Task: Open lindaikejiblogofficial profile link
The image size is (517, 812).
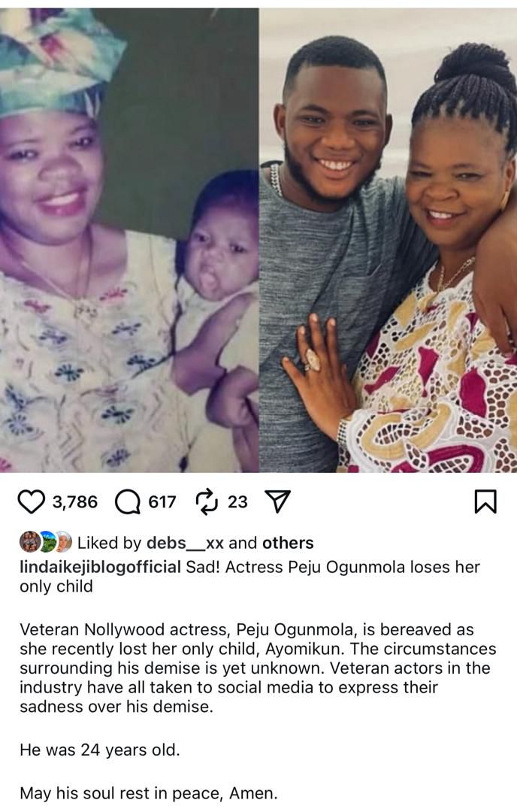Action: (100, 567)
